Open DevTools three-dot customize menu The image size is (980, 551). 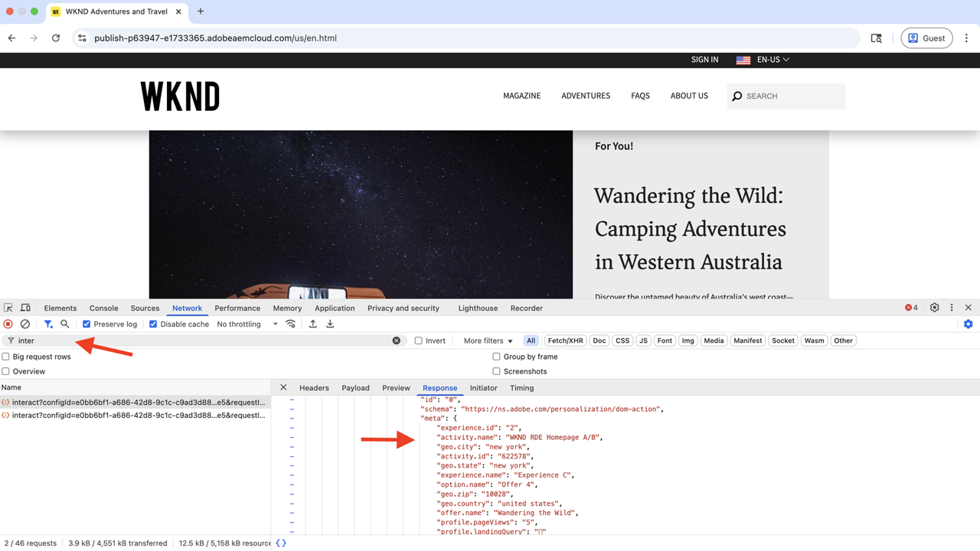[x=952, y=308]
